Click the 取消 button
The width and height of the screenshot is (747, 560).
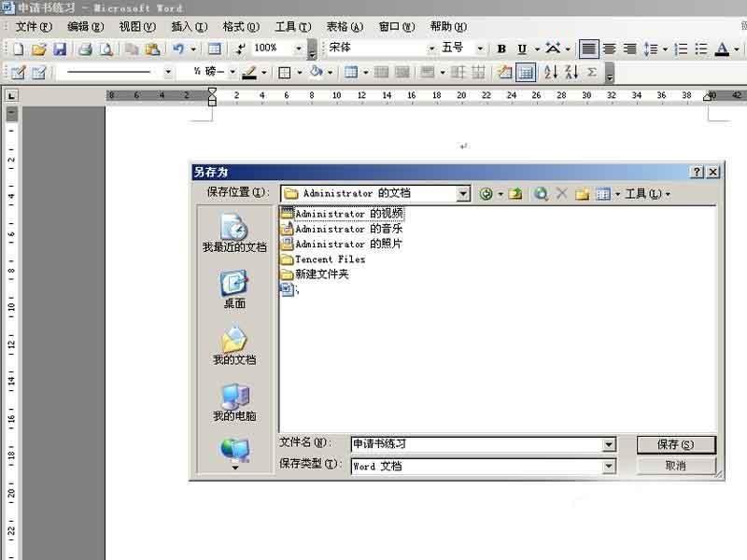676,466
